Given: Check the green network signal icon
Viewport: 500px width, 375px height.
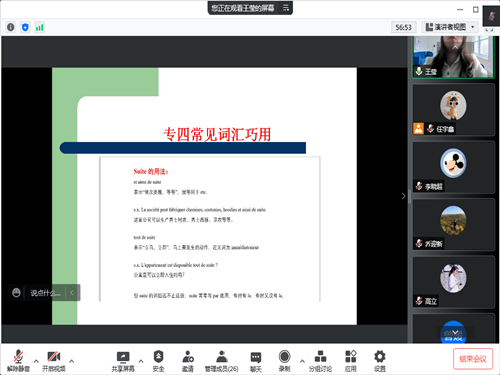Looking at the screenshot, I should click(39, 27).
